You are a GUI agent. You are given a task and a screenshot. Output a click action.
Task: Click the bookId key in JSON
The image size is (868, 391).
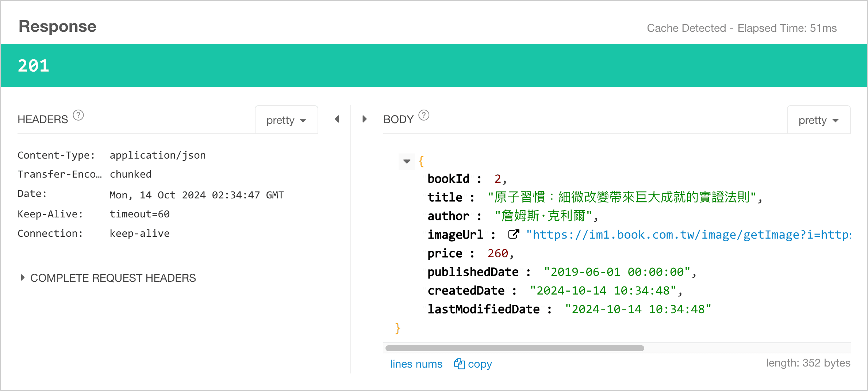click(448, 179)
